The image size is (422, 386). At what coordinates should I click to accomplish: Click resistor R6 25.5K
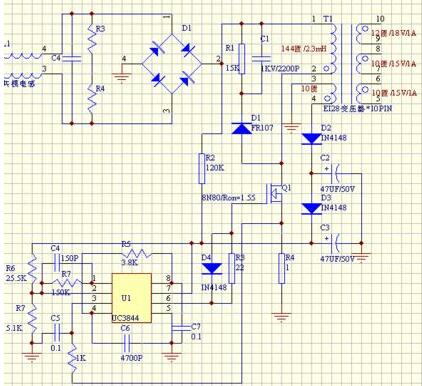pyautogui.click(x=32, y=269)
